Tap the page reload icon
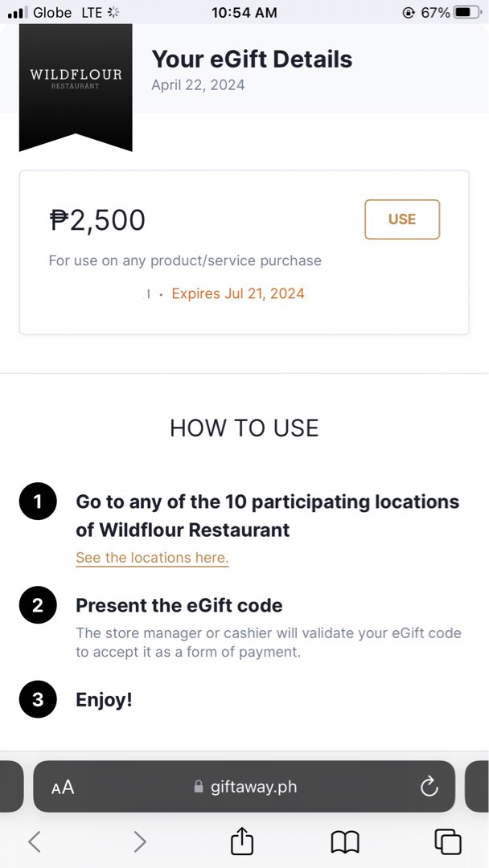This screenshot has height=868, width=489. (429, 787)
